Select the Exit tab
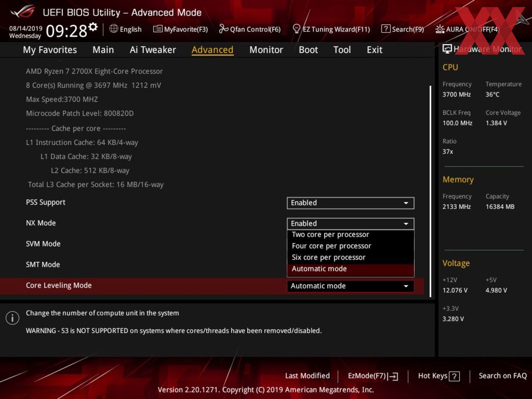The image size is (532, 399). (x=374, y=50)
